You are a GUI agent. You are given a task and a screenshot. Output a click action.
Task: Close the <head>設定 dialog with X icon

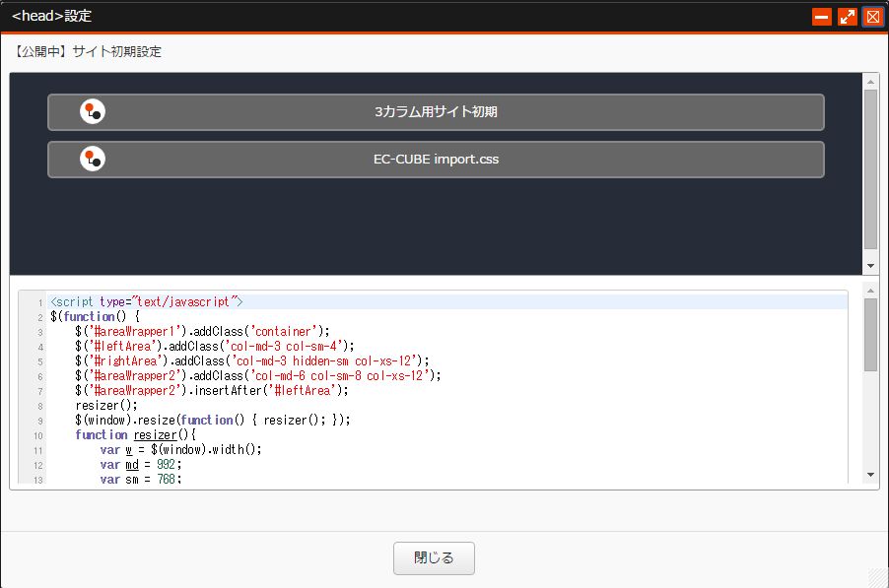(873, 17)
